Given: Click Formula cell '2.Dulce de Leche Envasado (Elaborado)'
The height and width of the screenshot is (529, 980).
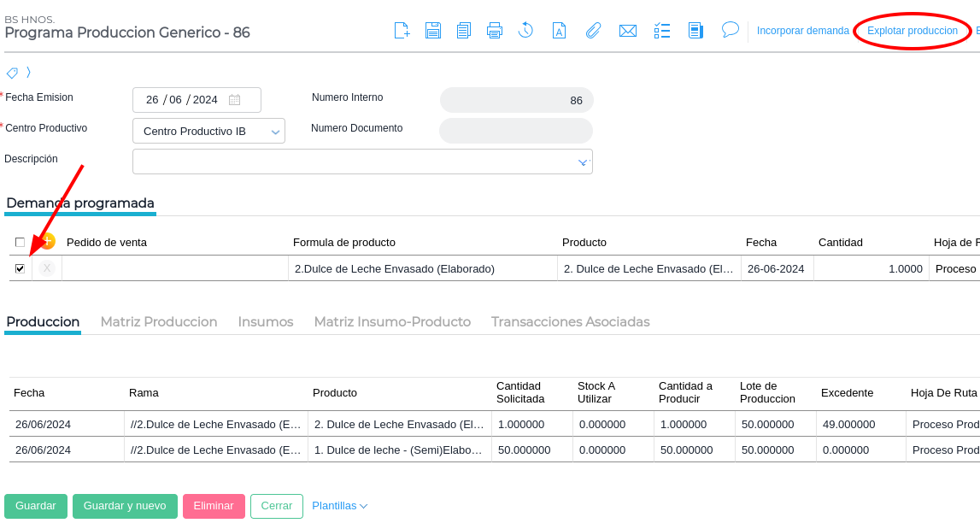Looking at the screenshot, I should [x=422, y=268].
